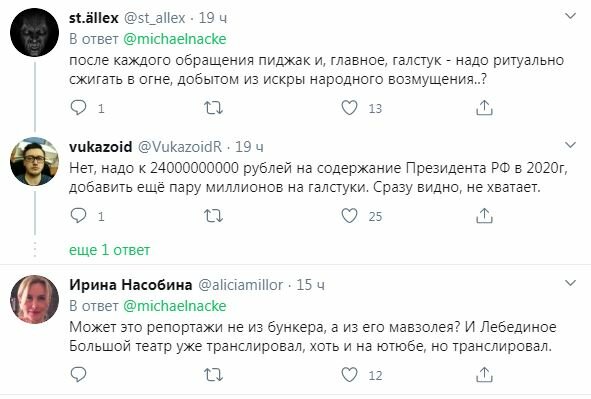Share vukazoid's tweet
Image resolution: width=591 pixels, height=399 pixels.
click(x=484, y=216)
